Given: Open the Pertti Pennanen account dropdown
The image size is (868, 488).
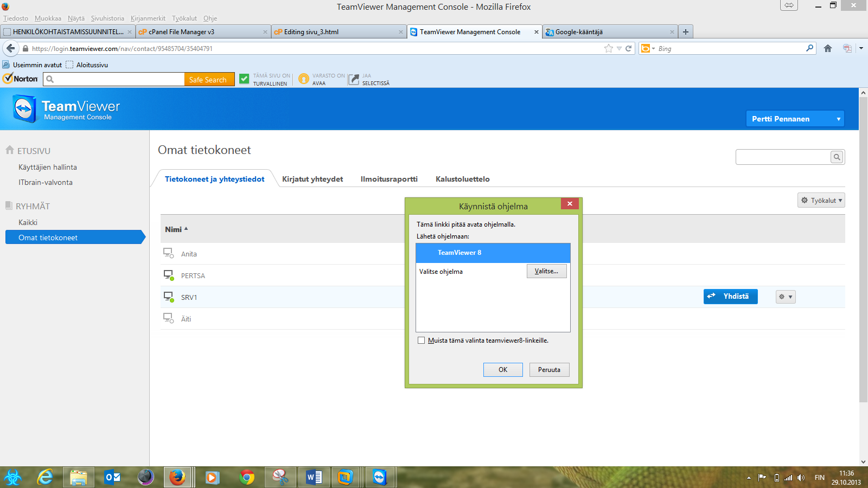Looking at the screenshot, I should click(795, 119).
